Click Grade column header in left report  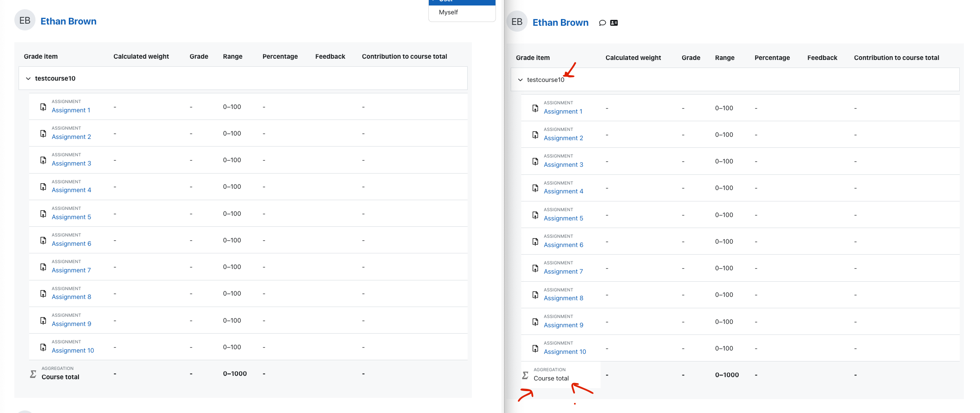[199, 57]
